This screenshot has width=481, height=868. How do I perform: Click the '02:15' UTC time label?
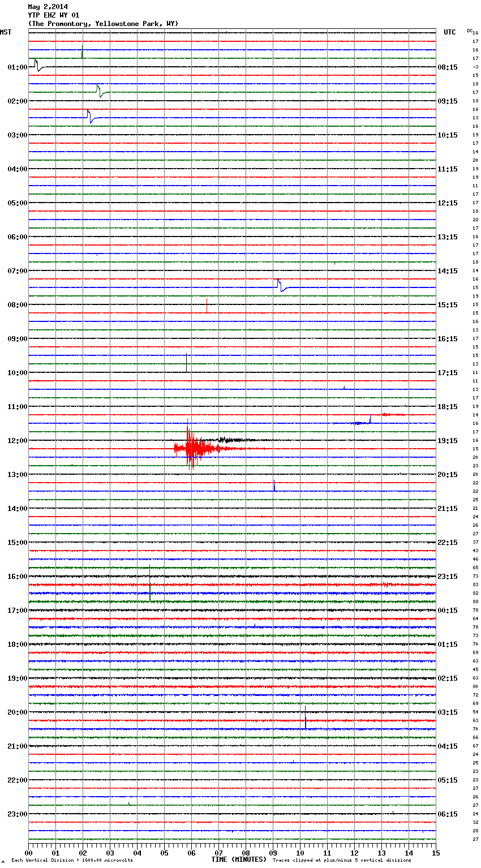tap(448, 678)
